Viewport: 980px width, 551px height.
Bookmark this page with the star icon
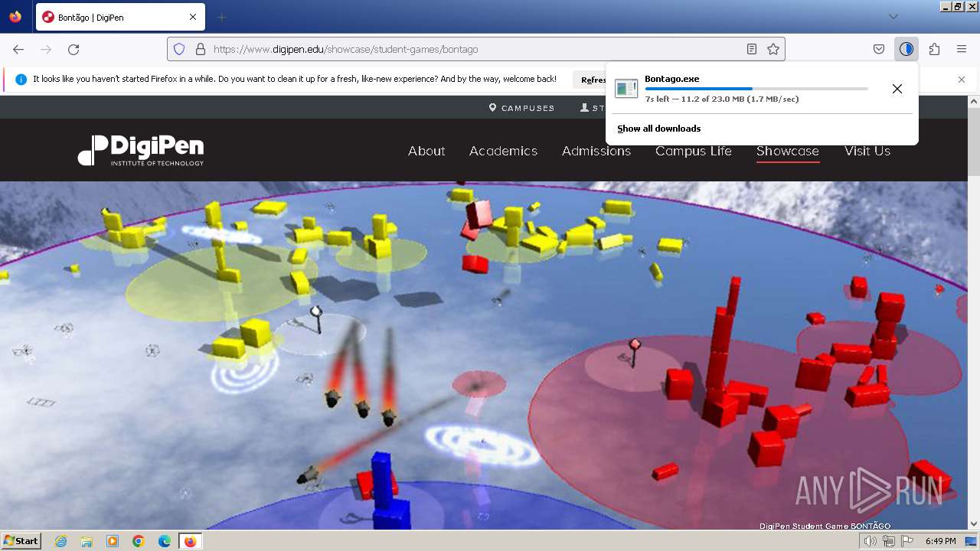(x=773, y=49)
